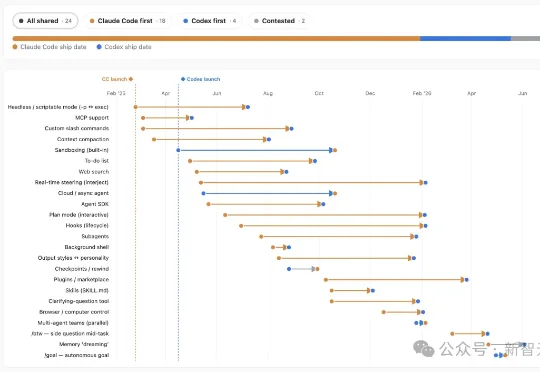The height and width of the screenshot is (372, 540).
Task: Click Browser / computer control orange dot
Action: [x=384, y=312]
